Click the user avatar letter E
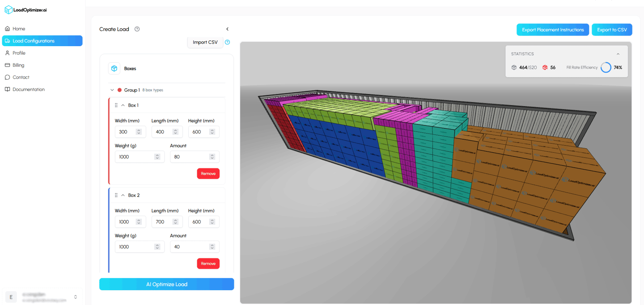The image size is (644, 305). [11, 297]
